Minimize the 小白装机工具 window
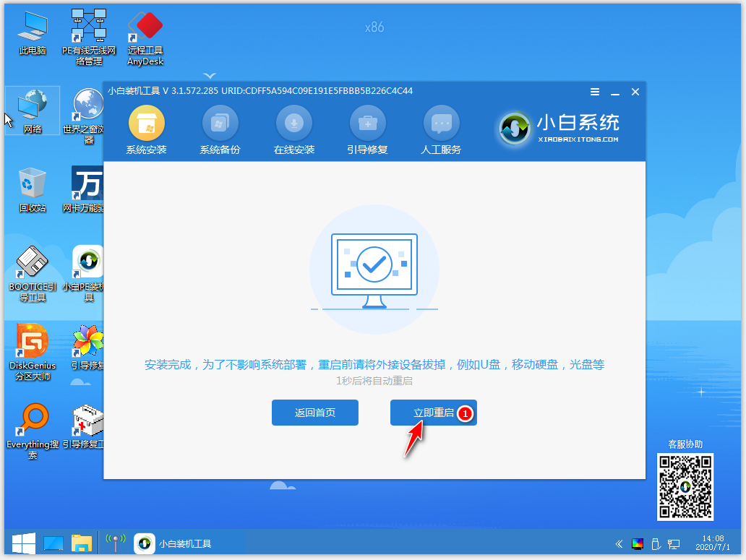746x560 pixels. pos(615,92)
